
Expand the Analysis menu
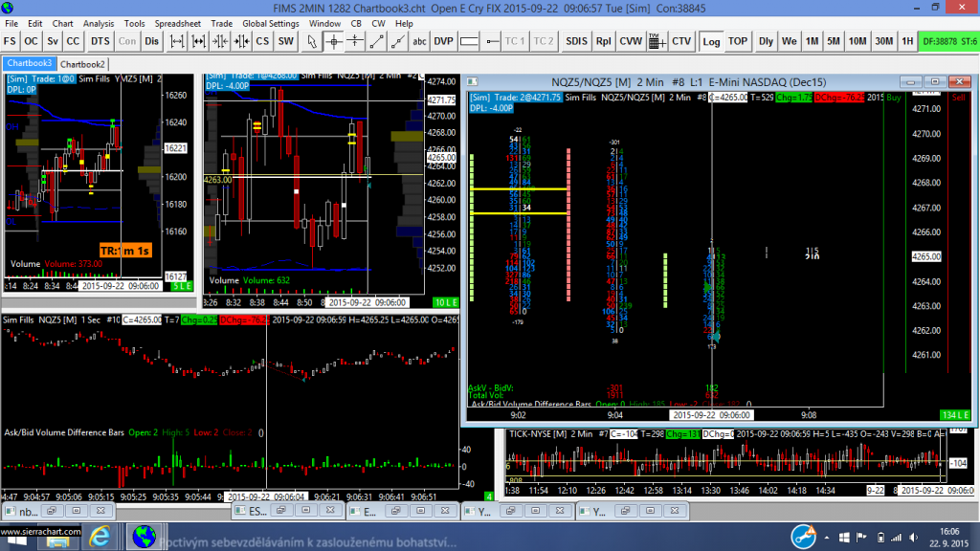98,23
